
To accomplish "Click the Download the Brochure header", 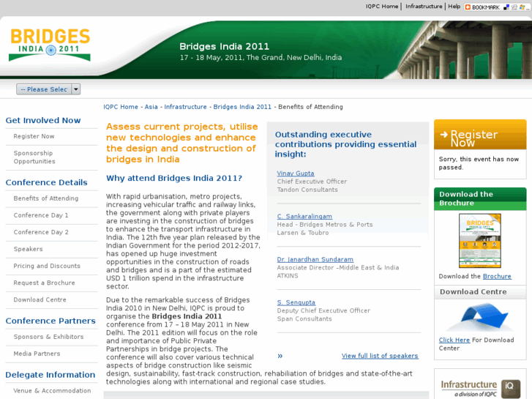I will [x=480, y=198].
